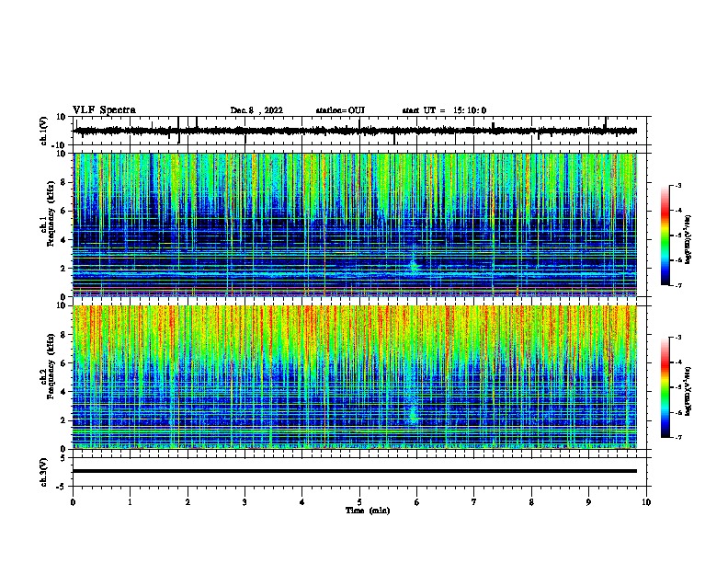Click time axis tick label "1"
728x563 pixels.
pyautogui.click(x=131, y=502)
